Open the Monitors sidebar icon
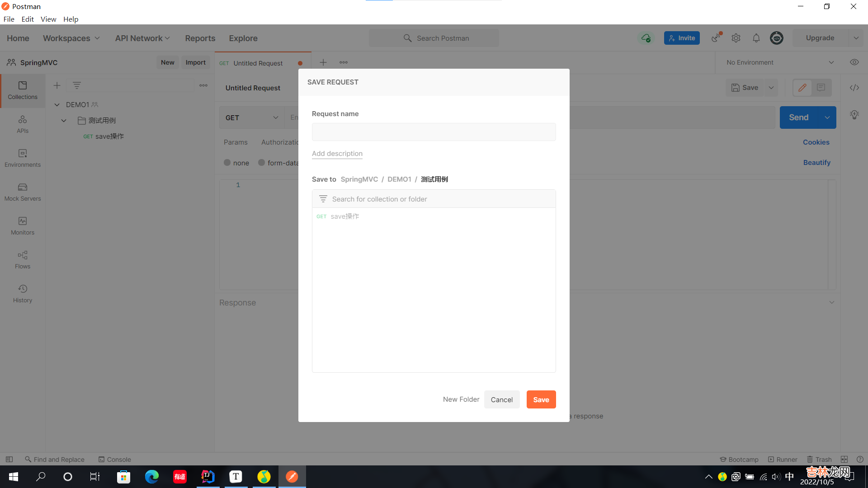 (x=23, y=225)
